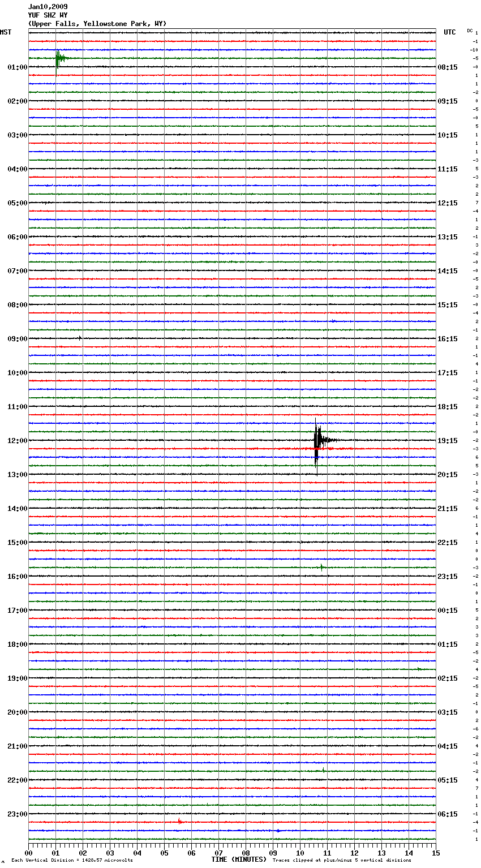Image resolution: width=481 pixels, height=868 pixels.
Task: Click the UTC column header
Action: pos(449,32)
